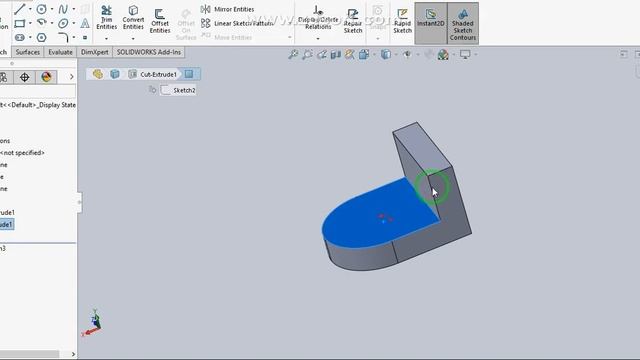Click Zoom to Area icon
Viewport: 640px width, 360px height.
click(307, 54)
